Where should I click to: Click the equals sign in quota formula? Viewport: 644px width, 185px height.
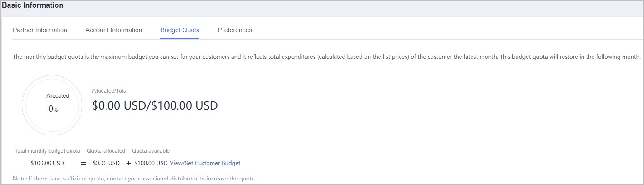click(x=83, y=163)
